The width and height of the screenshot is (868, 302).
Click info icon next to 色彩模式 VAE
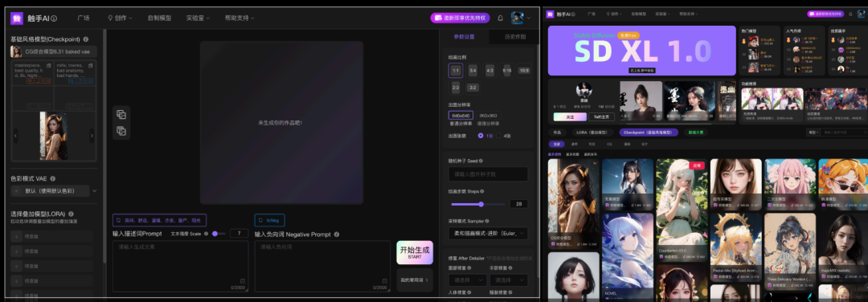pyautogui.click(x=53, y=178)
